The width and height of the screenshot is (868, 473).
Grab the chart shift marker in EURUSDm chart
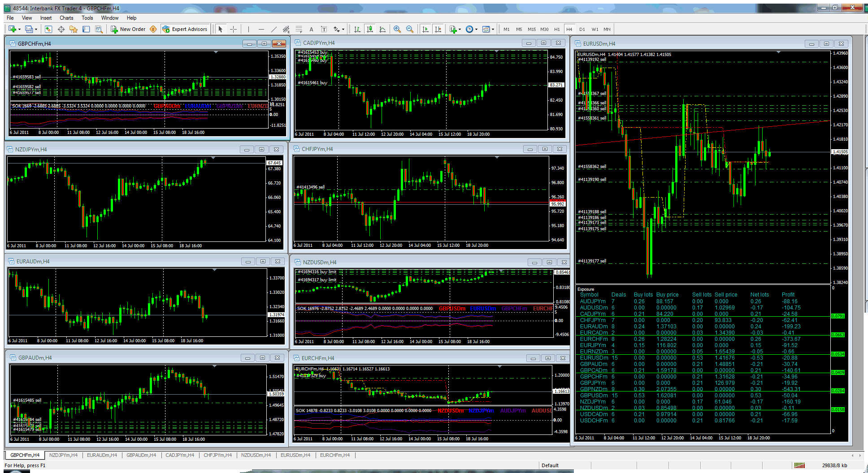pyautogui.click(x=778, y=52)
